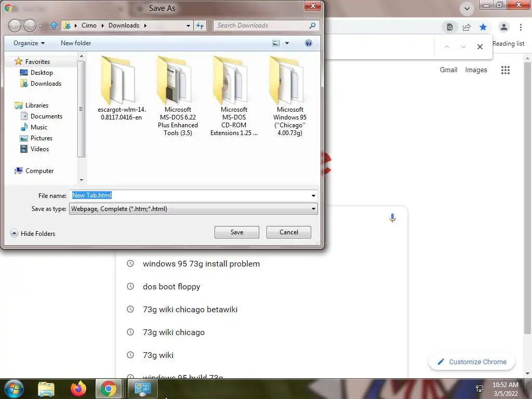Click Cirno in the address breadcrumb

(x=89, y=25)
